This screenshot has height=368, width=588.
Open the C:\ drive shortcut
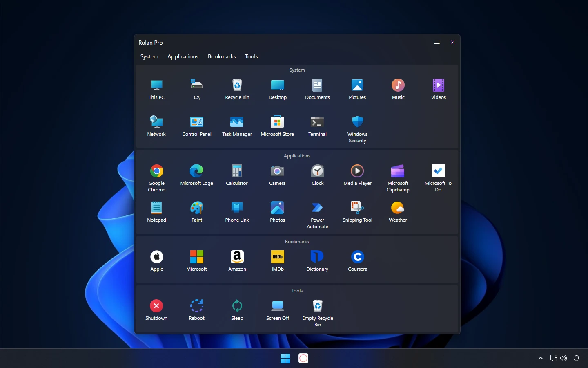click(x=196, y=85)
